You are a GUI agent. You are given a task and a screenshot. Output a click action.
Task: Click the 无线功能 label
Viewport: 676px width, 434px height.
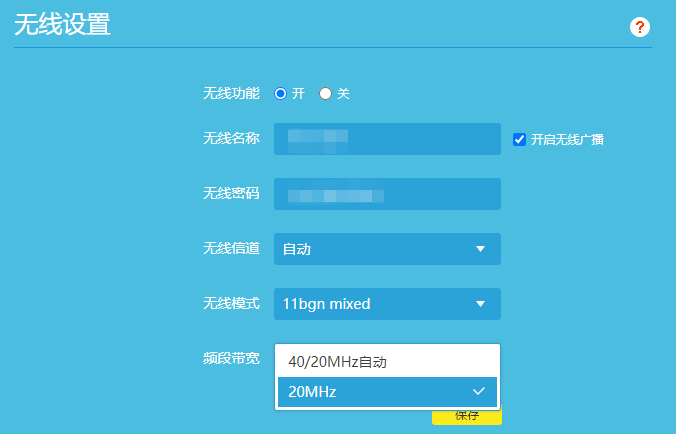click(x=232, y=94)
